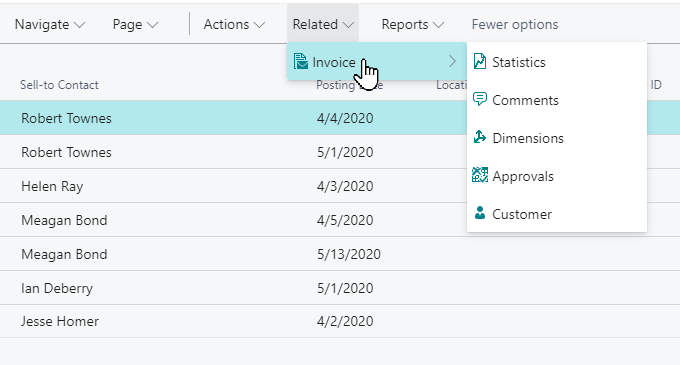Click the Customer person icon
The height and width of the screenshot is (365, 680).
pyautogui.click(x=480, y=213)
